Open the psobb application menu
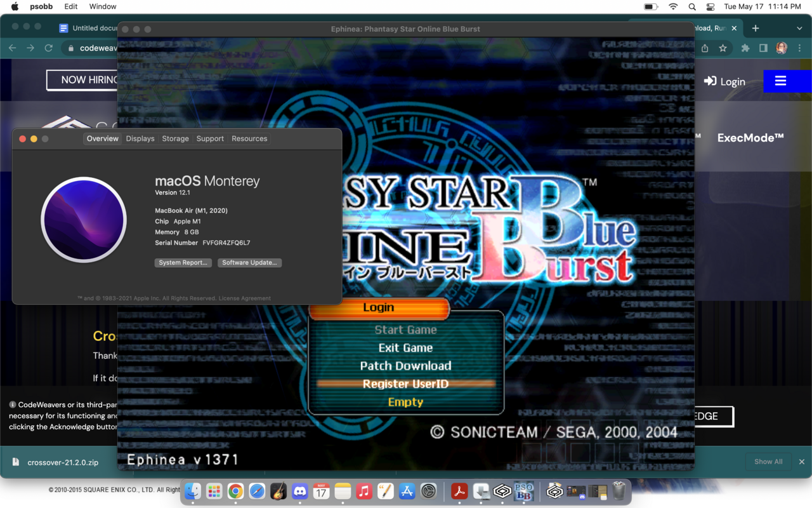 (41, 6)
